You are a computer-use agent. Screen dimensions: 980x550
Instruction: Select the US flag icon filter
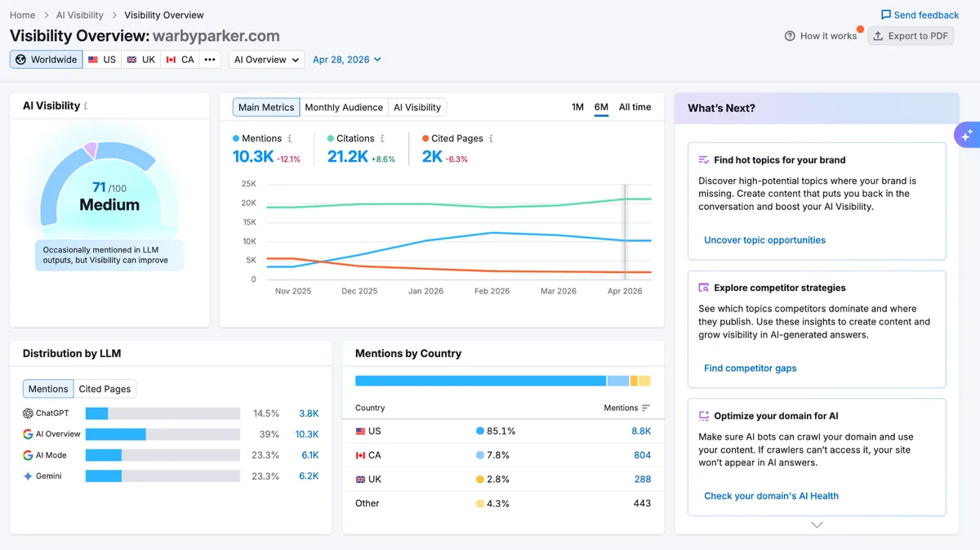[93, 60]
